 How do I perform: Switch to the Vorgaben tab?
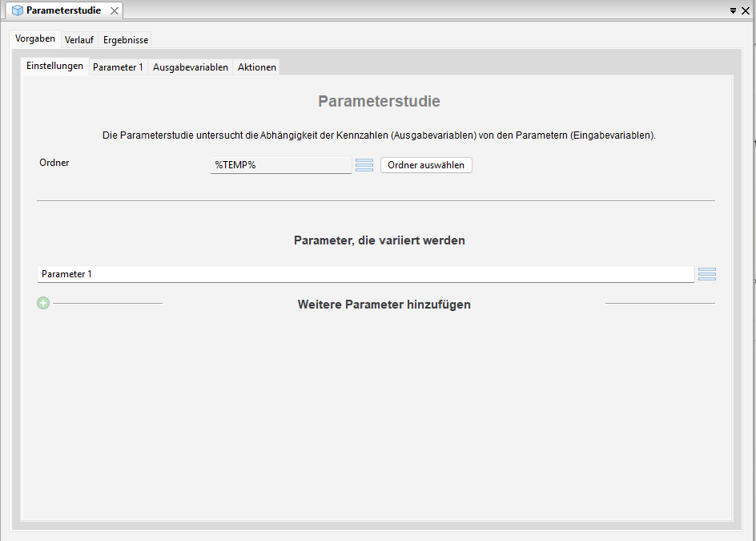[35, 39]
